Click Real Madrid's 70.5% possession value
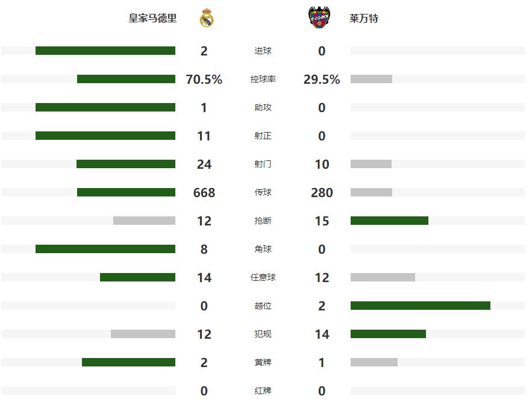This screenshot has height=399, width=532. tap(204, 80)
